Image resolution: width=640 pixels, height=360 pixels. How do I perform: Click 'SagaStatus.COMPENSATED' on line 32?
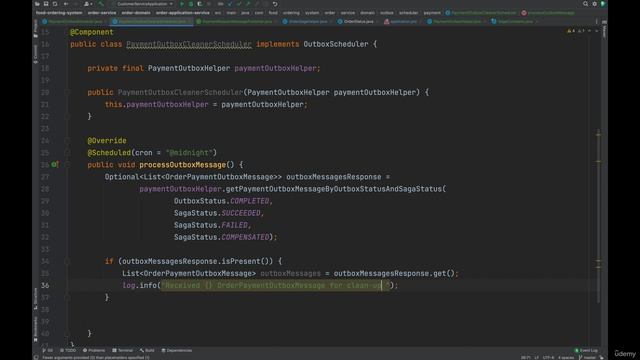coord(222,237)
